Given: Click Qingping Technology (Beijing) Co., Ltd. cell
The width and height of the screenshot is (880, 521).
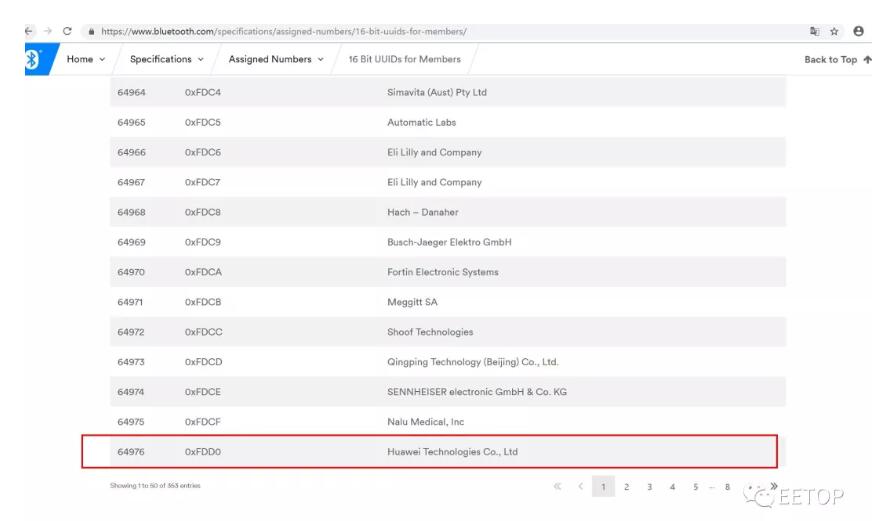Looking at the screenshot, I should pos(473,362).
